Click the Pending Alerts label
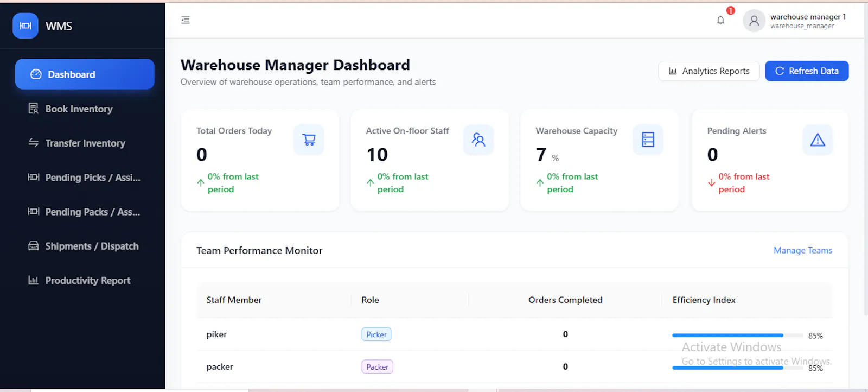This screenshot has height=392, width=868. [x=736, y=131]
